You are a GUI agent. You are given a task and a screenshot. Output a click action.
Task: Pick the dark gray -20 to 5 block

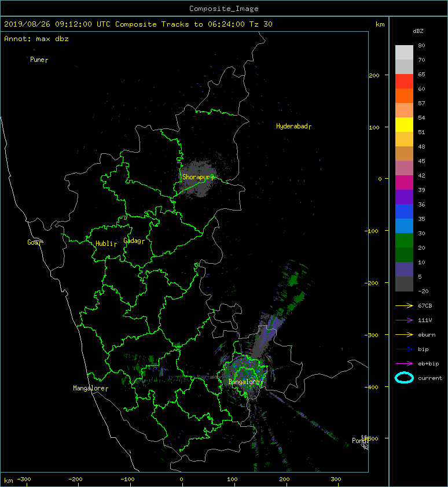pos(404,284)
